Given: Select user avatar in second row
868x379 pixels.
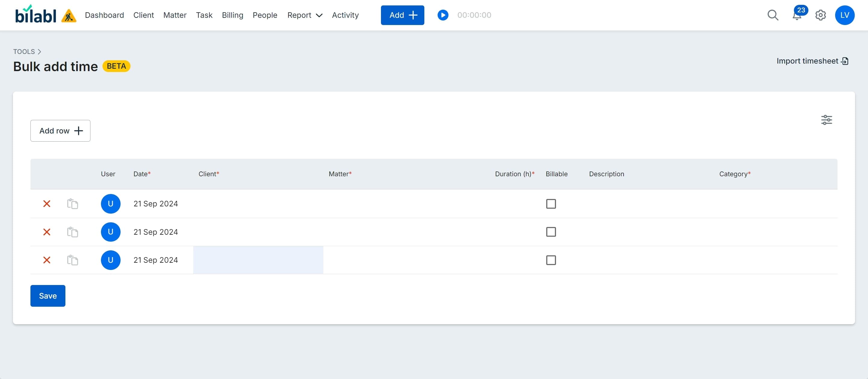Looking at the screenshot, I should pyautogui.click(x=111, y=232).
